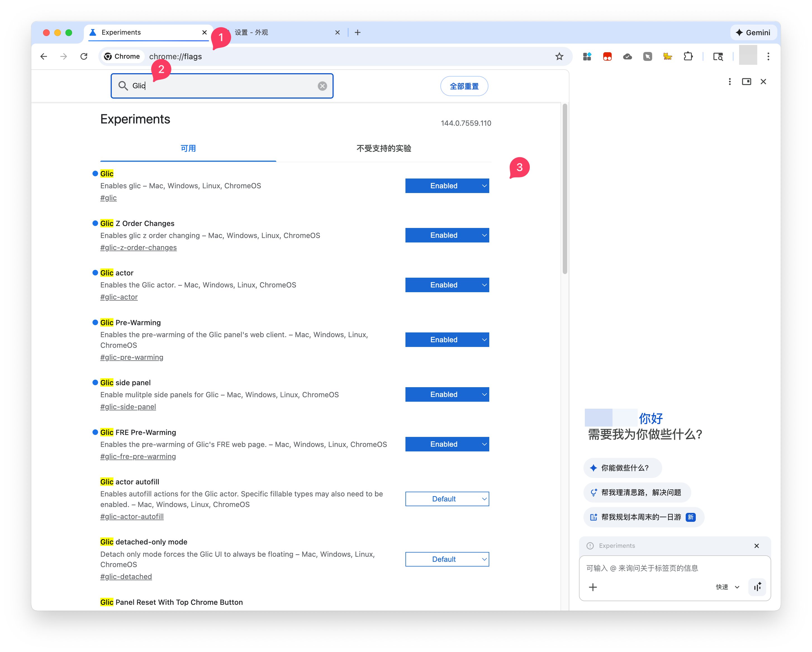Open the tab search icon in toolbar
Screen dimensions: 812x652
pyautogui.click(x=718, y=56)
